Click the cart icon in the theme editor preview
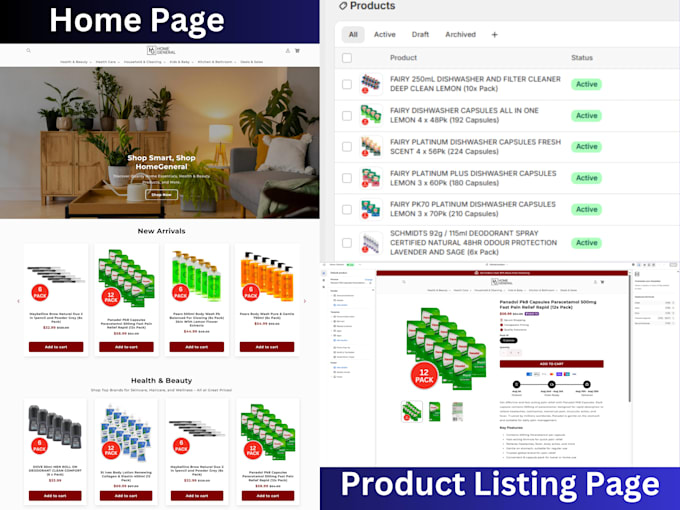This screenshot has width=680, height=510. coord(602,282)
